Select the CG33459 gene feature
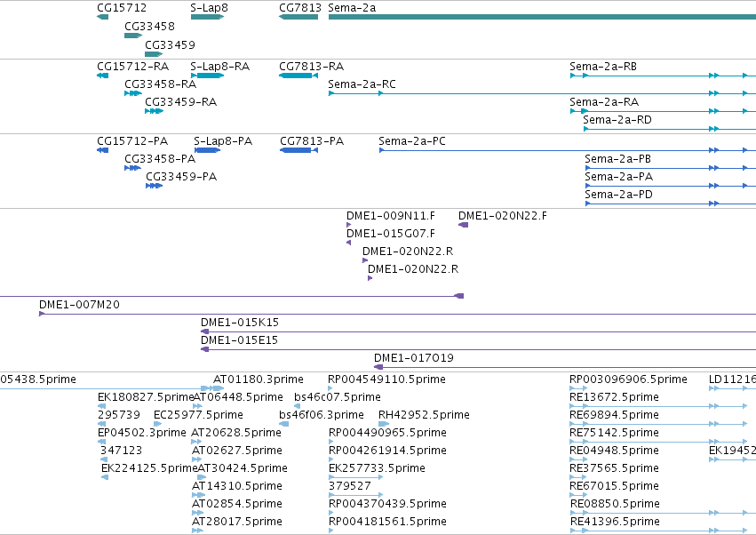The image size is (756, 535). [154, 54]
